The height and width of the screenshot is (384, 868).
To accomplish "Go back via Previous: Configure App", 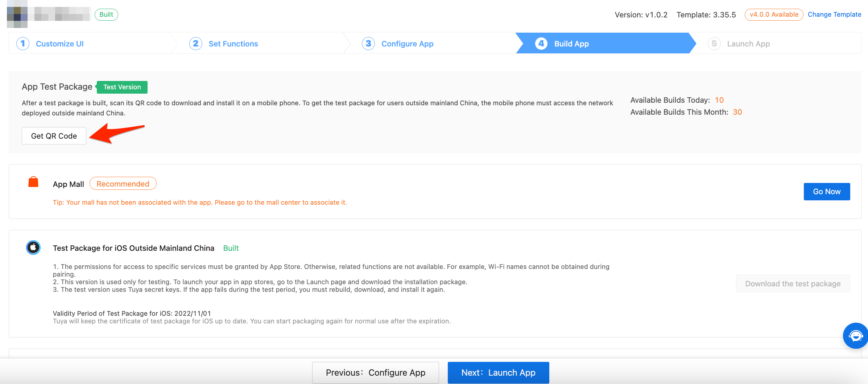I will click(x=375, y=372).
